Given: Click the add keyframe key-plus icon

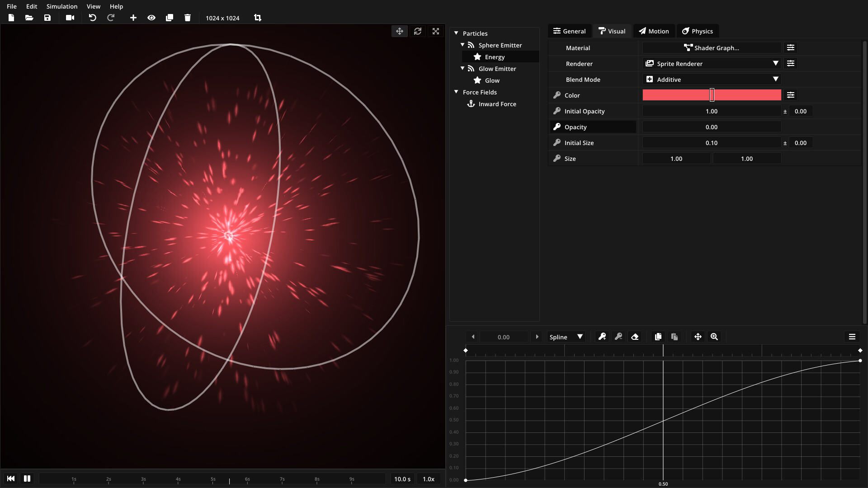Looking at the screenshot, I should (602, 337).
